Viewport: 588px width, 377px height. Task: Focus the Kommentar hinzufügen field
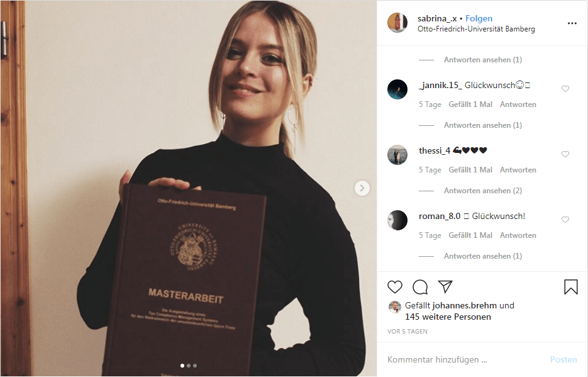pos(465,360)
